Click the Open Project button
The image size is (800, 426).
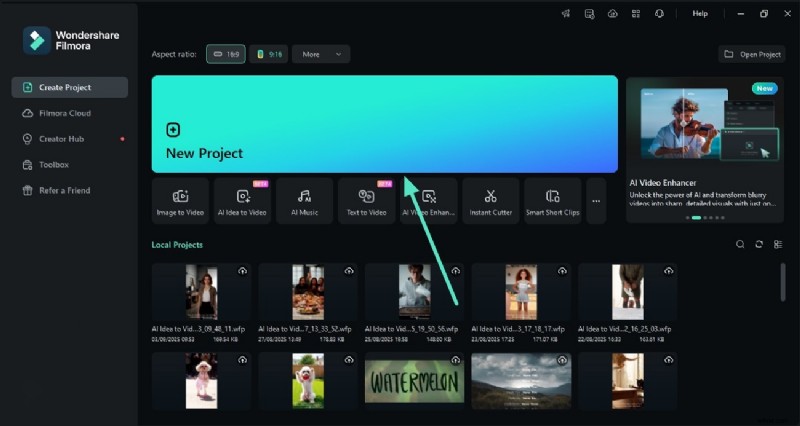tap(752, 54)
